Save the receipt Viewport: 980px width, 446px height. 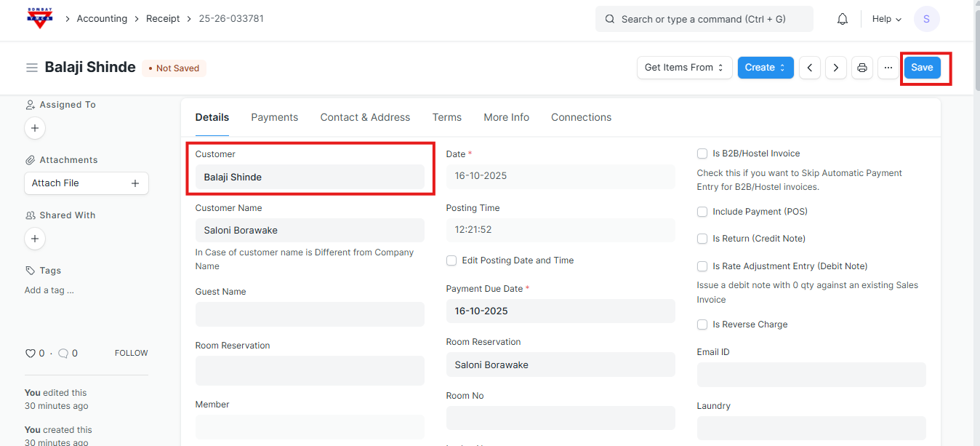[x=922, y=68]
